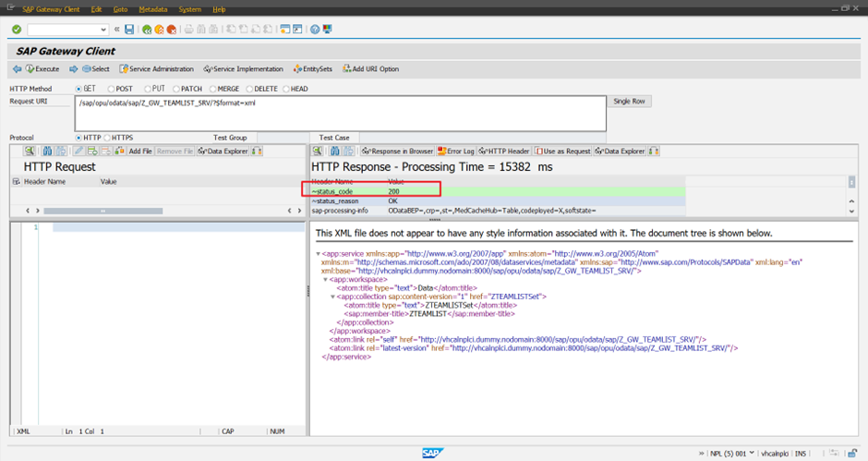
Task: Click the Find binoculars icon in HTTP Request toolbar
Action: click(48, 151)
